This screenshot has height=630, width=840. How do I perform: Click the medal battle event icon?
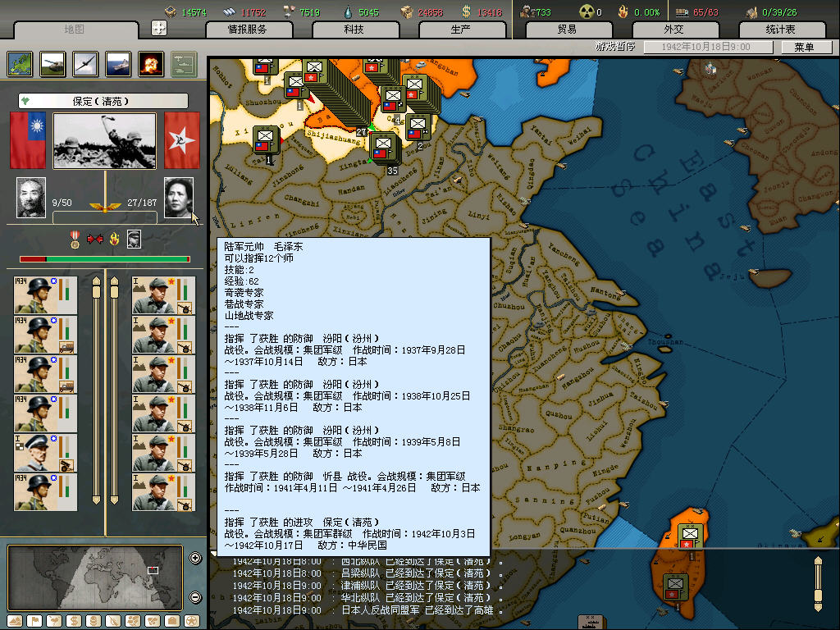(x=75, y=239)
